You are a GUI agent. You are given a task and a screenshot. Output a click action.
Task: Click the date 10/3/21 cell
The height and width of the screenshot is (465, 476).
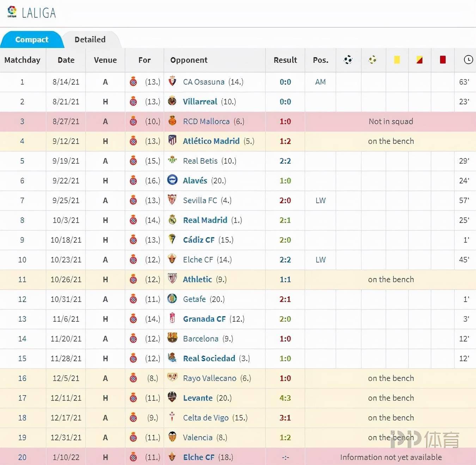point(66,220)
